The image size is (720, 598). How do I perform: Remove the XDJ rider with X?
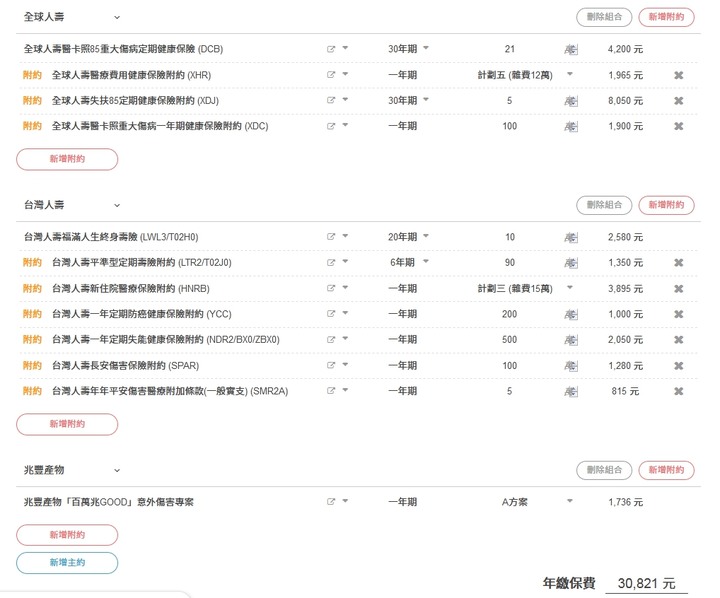[x=679, y=101]
